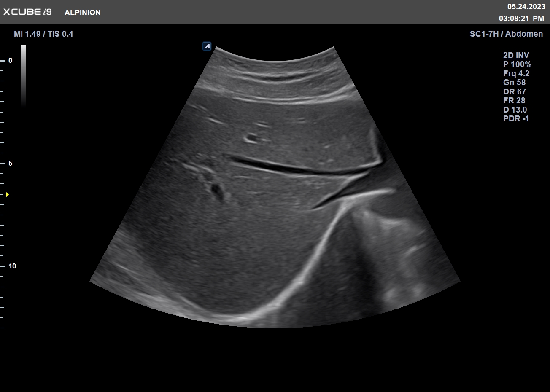Image resolution: width=550 pixels, height=392 pixels.
Task: Select the Frq 4.2 frequency parameter
Action: pyautogui.click(x=516, y=73)
